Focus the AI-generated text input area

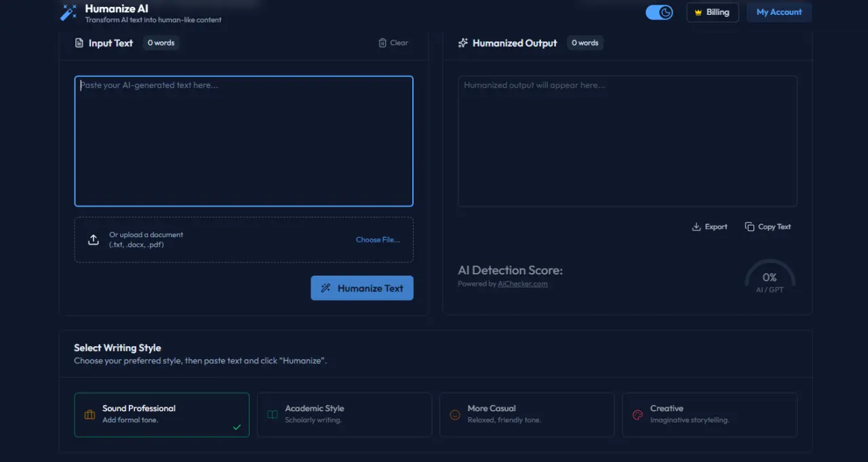click(243, 141)
